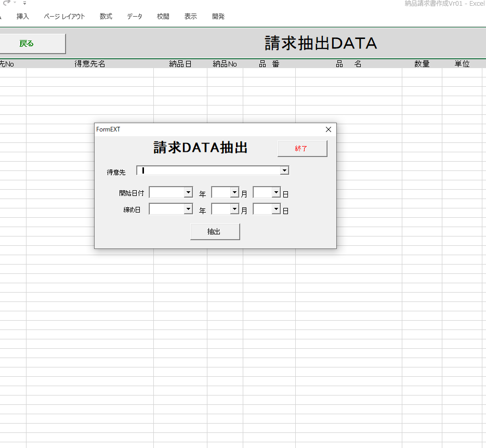
Task: Click the 得意先名 column header
Action: point(90,64)
